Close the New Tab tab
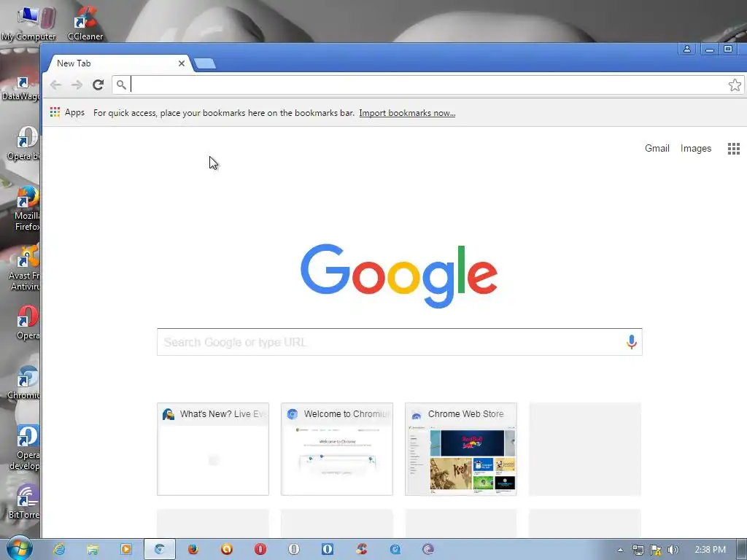747x560 pixels. [x=182, y=63]
